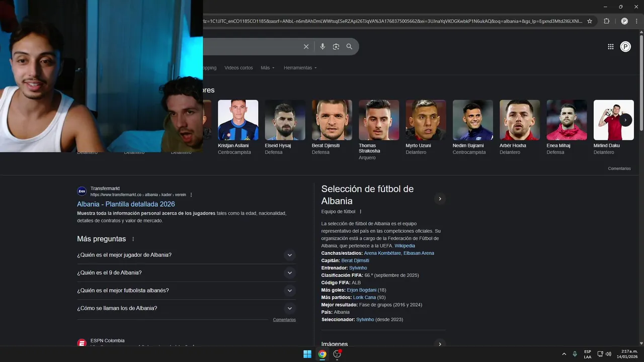Image resolution: width=644 pixels, height=362 pixels.
Task: Click the taskbar microphone icon
Action: tap(575, 354)
